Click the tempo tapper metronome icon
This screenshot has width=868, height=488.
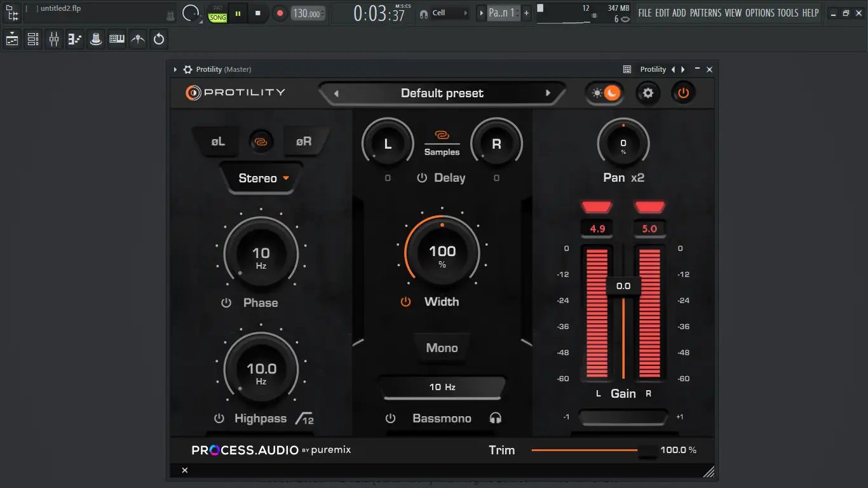(138, 39)
